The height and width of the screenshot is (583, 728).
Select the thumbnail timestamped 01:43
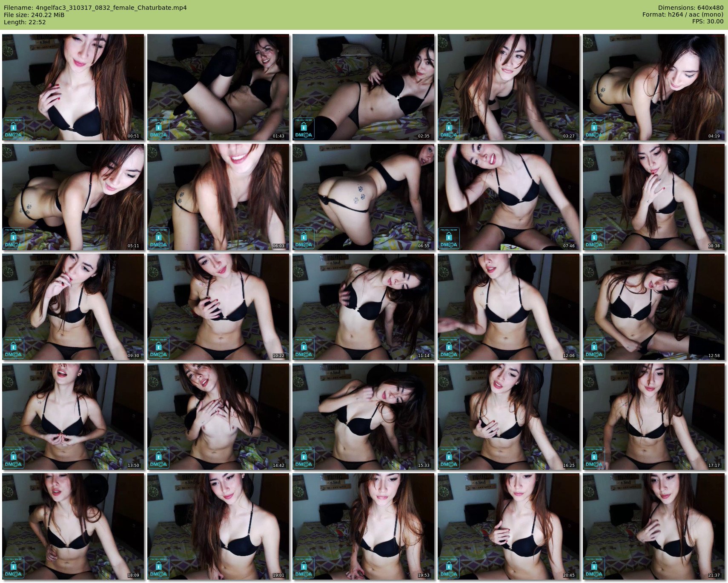(x=218, y=87)
